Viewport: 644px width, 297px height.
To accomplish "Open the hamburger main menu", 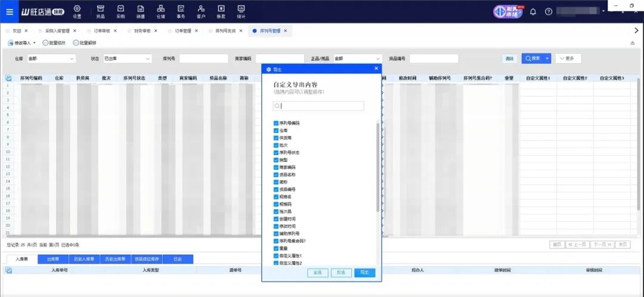I will click(10, 11).
